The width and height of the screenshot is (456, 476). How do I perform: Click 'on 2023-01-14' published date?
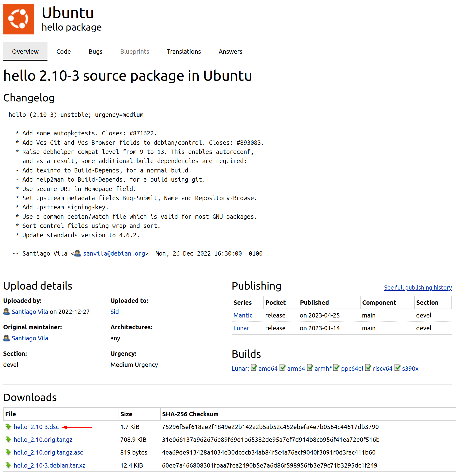[x=320, y=328]
